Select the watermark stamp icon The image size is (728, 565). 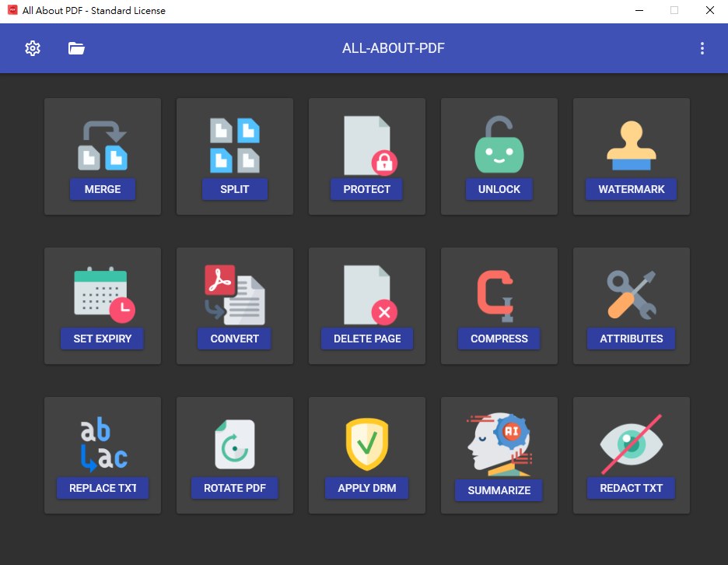tap(632, 146)
